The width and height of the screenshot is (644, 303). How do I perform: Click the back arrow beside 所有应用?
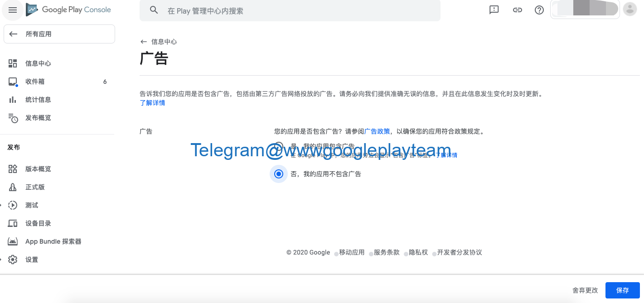(13, 34)
